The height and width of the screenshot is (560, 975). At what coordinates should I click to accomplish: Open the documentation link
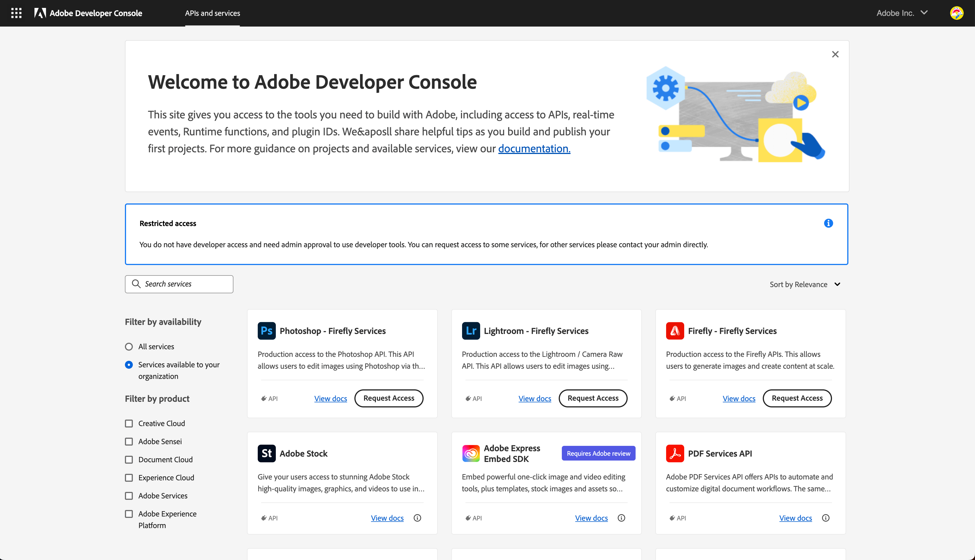click(534, 148)
